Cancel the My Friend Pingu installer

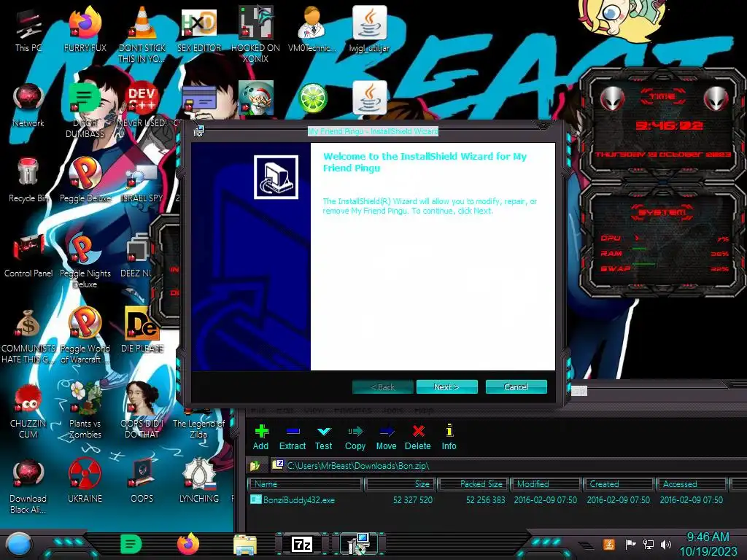[516, 387]
